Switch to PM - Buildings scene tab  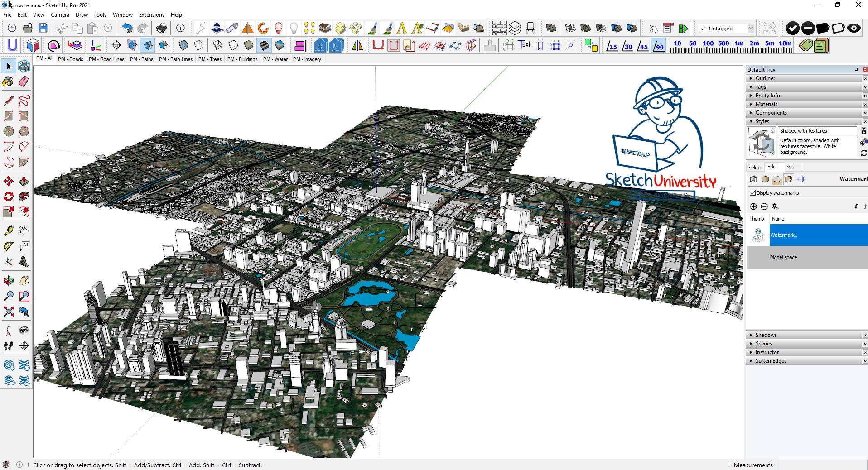pos(242,59)
